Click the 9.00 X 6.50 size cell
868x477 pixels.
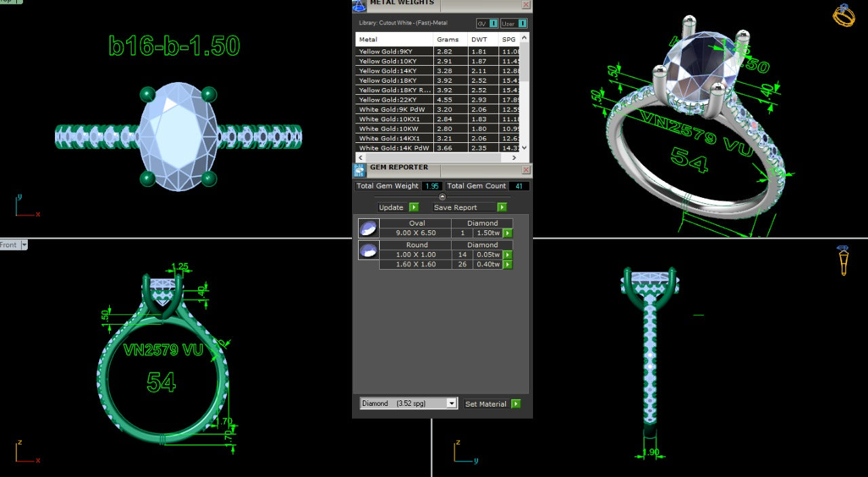click(416, 233)
